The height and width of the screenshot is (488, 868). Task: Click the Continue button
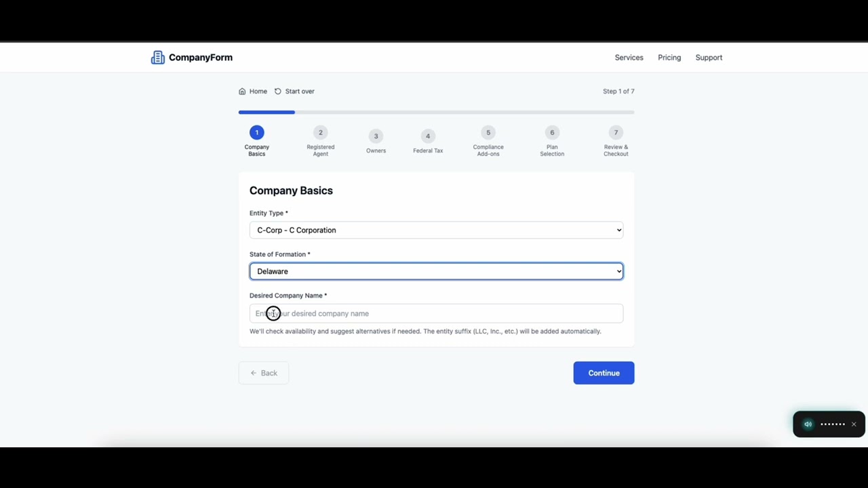604,373
